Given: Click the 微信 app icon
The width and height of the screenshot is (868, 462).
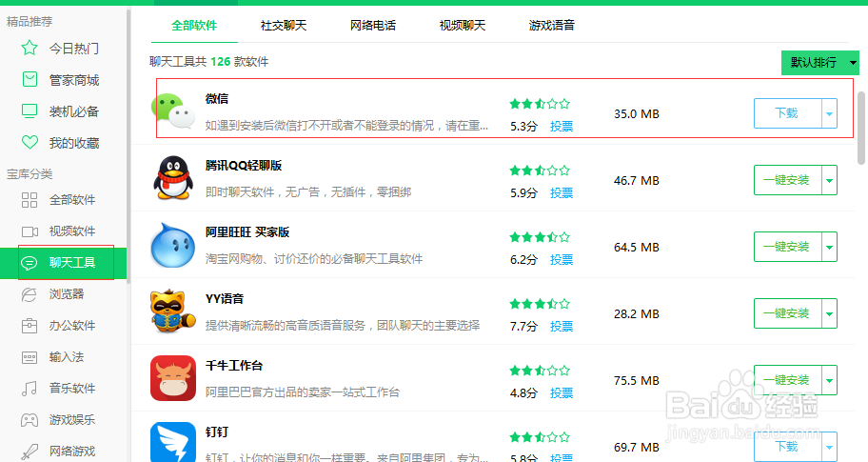Looking at the screenshot, I should tap(173, 111).
